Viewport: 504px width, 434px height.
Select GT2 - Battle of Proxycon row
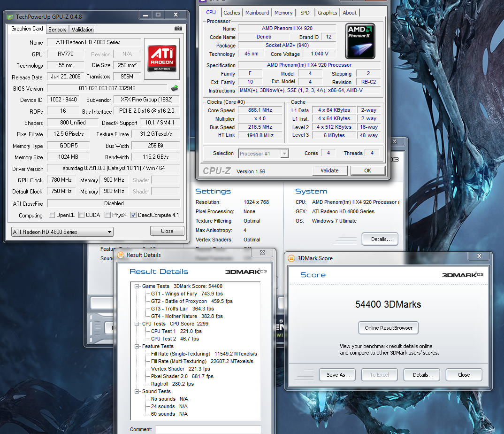coord(191,301)
